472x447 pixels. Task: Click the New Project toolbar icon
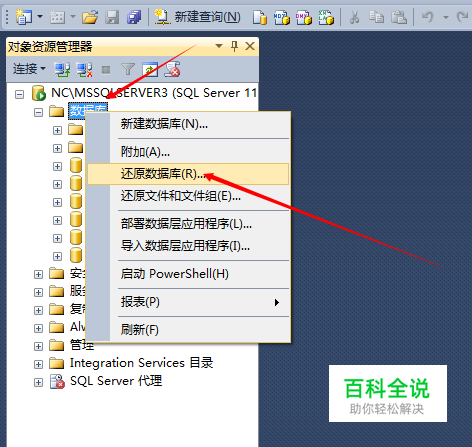pyautogui.click(x=24, y=17)
